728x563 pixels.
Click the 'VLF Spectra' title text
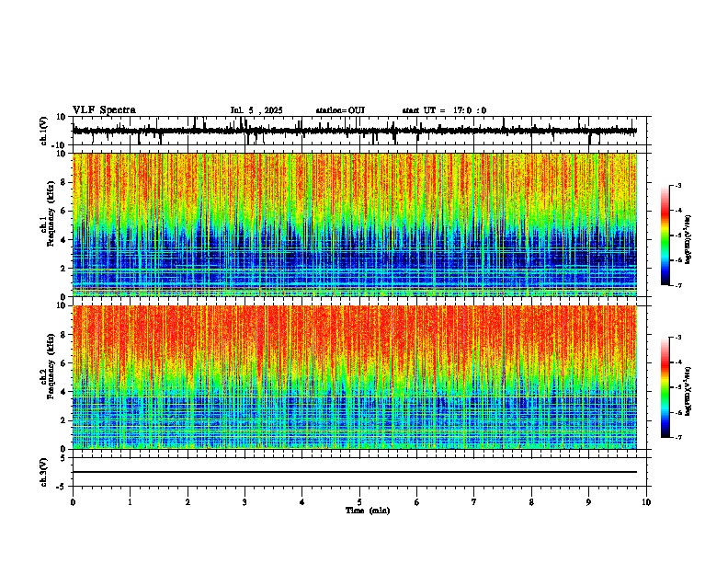click(104, 110)
